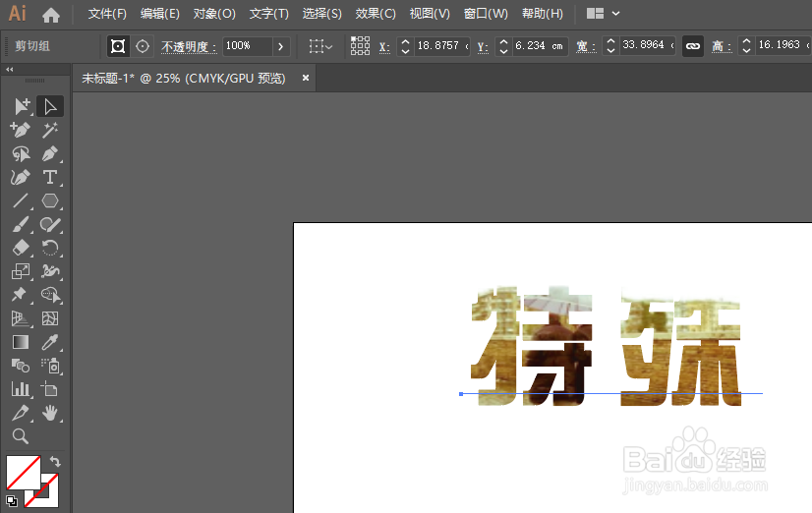Select the Group Selection tool
812x513 pixels.
click(22, 106)
